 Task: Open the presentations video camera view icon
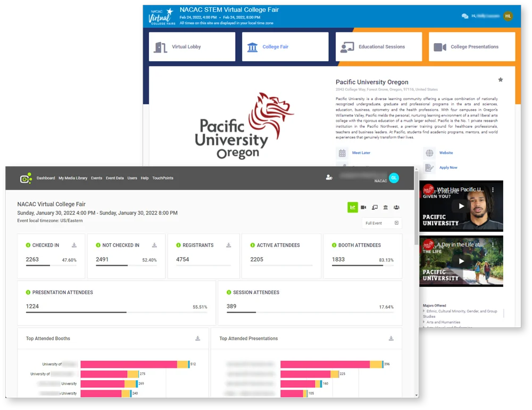363,207
